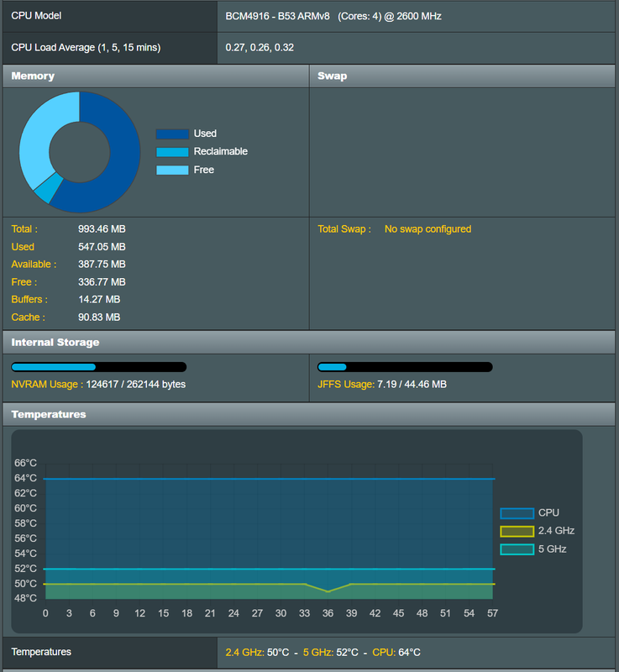Click the Total Swap label
The image size is (619, 672).
pos(344,229)
